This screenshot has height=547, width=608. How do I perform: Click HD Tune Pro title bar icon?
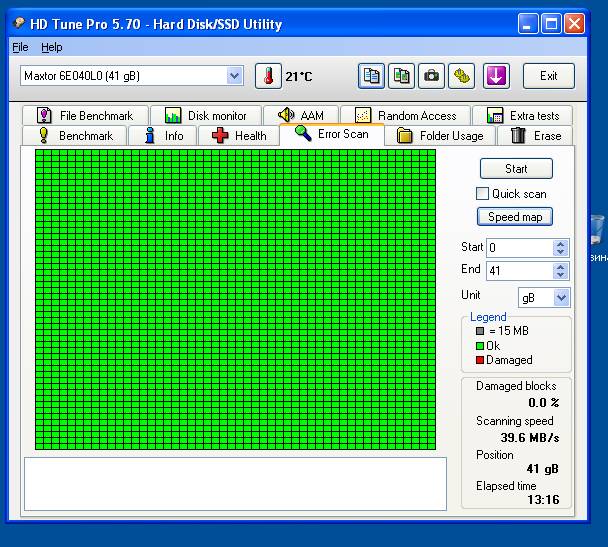(19, 23)
